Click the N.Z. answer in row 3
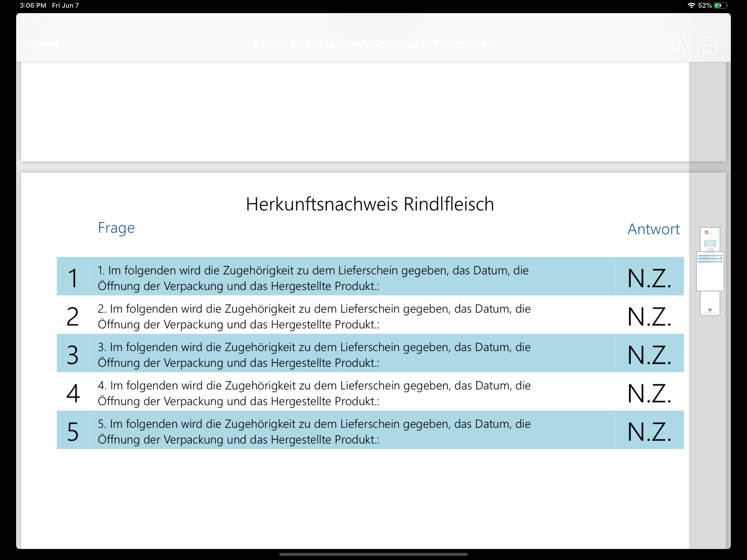The width and height of the screenshot is (747, 560). point(649,355)
